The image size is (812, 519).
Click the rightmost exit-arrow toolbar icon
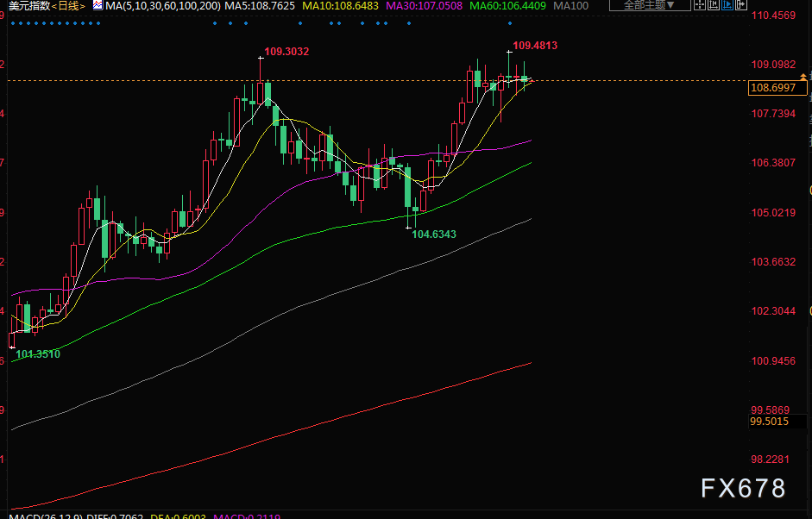click(741, 4)
